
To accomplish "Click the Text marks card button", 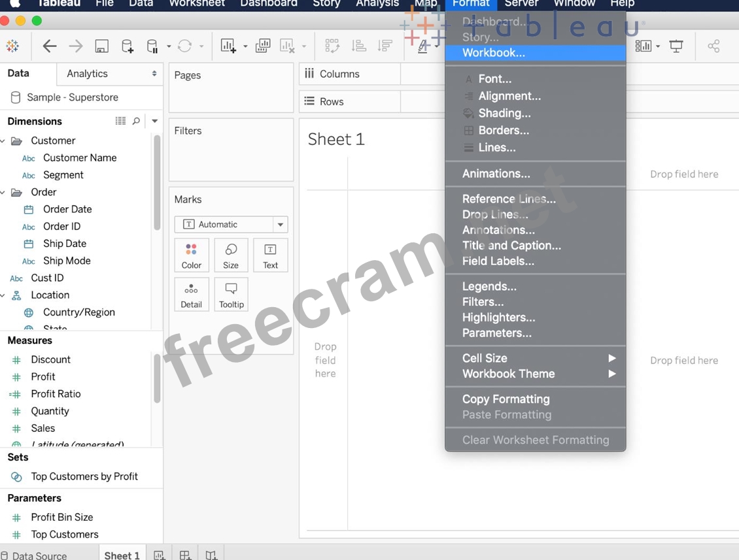I will (271, 255).
